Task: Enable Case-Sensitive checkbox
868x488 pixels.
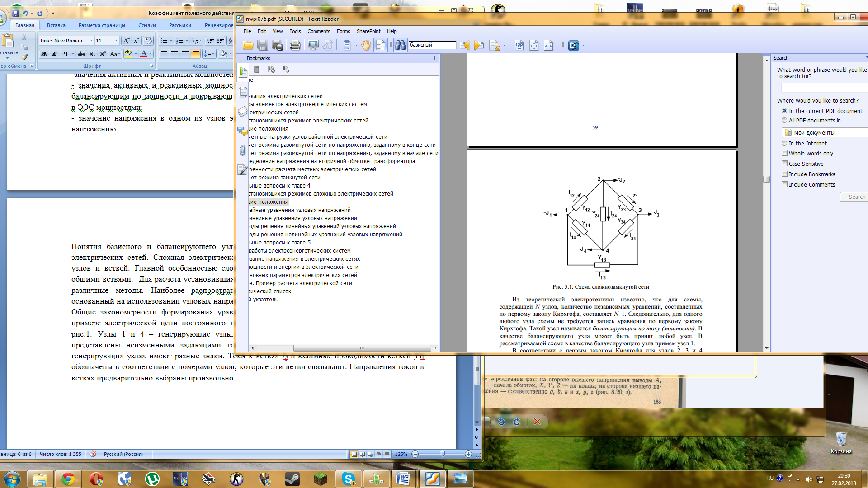Action: coord(785,164)
